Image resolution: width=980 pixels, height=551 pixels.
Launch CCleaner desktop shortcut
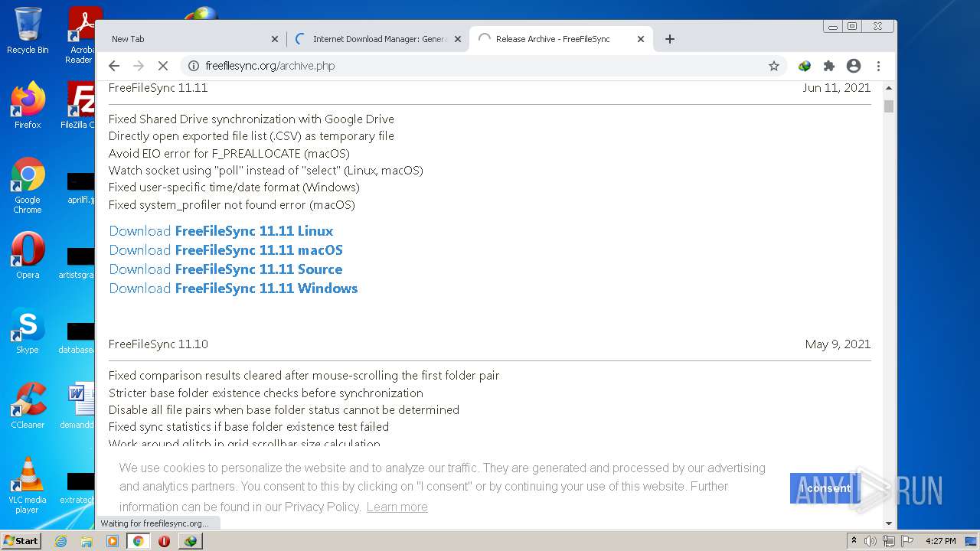(x=28, y=406)
